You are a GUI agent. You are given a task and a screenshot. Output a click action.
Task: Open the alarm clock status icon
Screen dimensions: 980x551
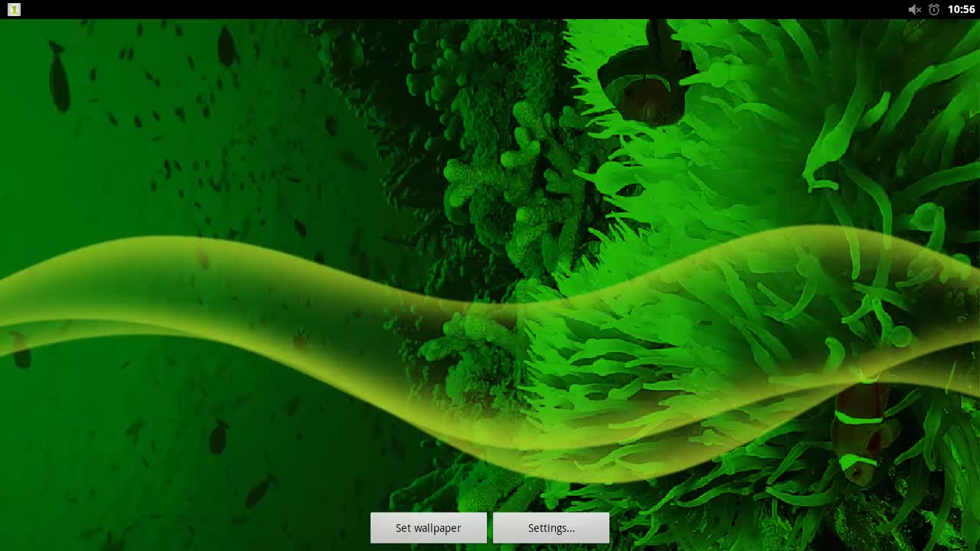[934, 9]
